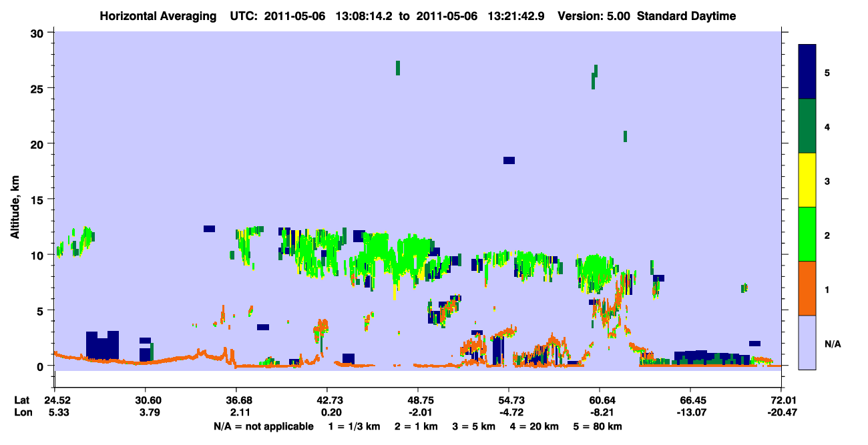Click legend text '5 = 80 km'
Viewport: 868px width, 445px height.
pos(599,426)
